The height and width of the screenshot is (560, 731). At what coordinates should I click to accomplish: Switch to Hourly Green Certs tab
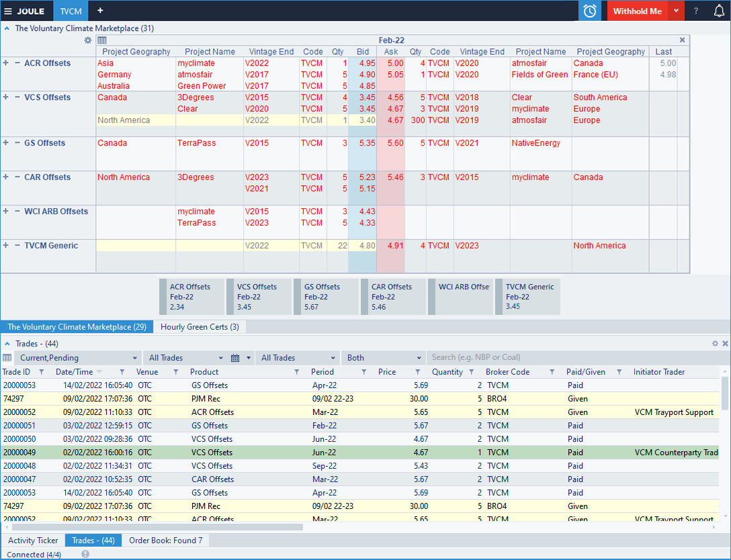[200, 326]
